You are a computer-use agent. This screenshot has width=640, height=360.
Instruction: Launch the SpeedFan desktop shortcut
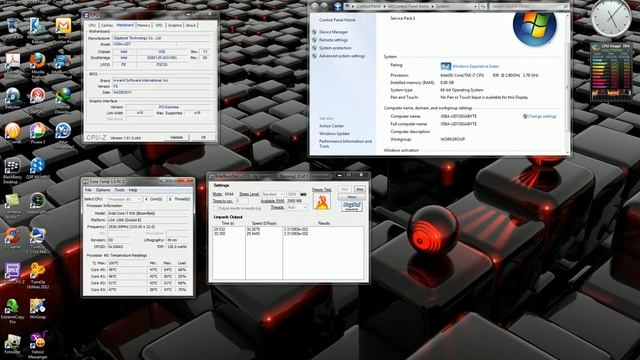[x=38, y=202]
